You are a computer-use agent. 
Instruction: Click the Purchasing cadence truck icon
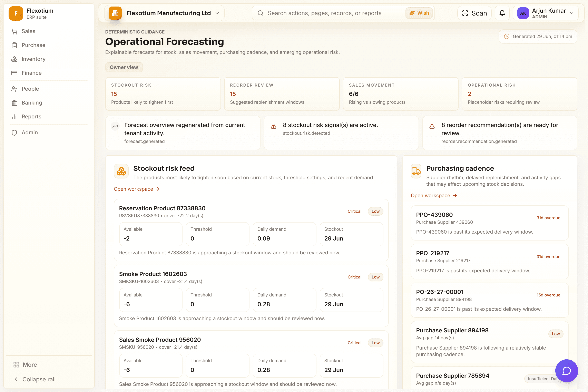point(416,171)
